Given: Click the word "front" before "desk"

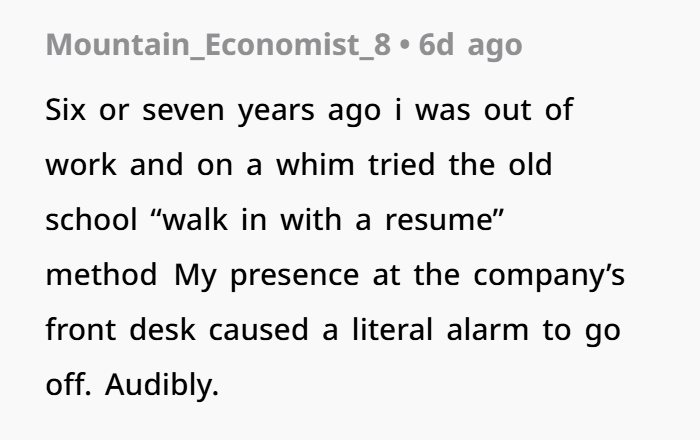Looking at the screenshot, I should (x=81, y=329).
